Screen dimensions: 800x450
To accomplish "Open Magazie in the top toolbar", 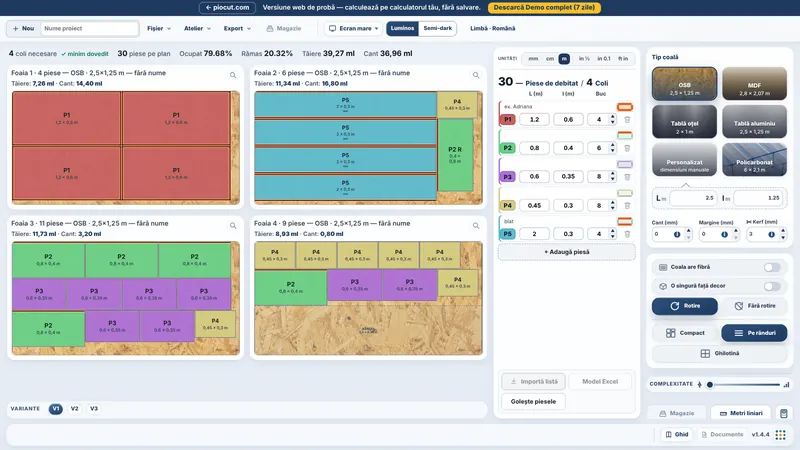I will point(284,29).
